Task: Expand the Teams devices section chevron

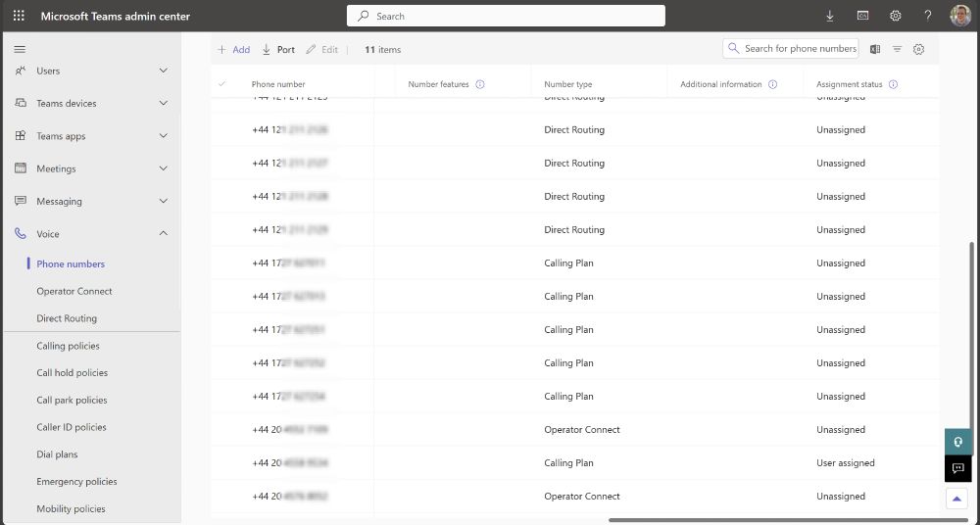Action: [163, 103]
